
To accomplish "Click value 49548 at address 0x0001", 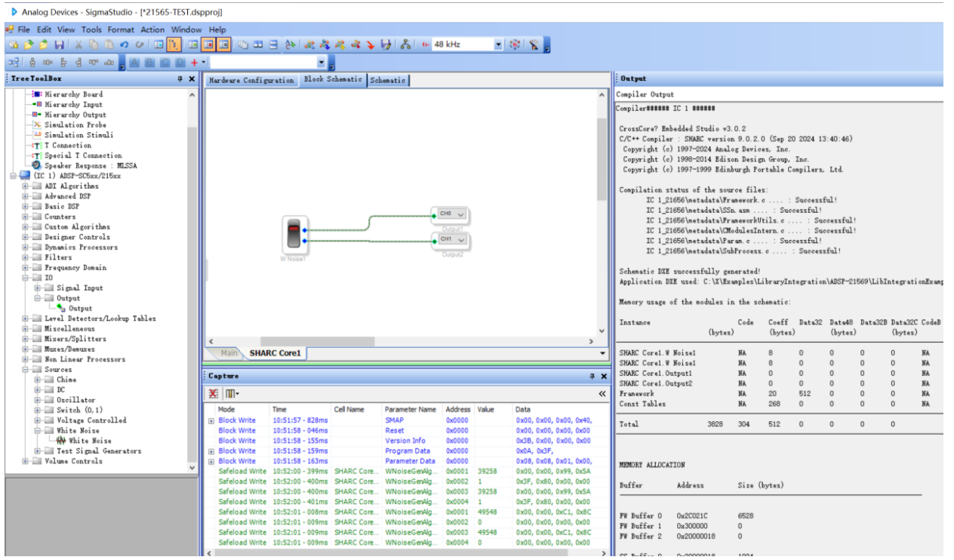I will click(486, 512).
